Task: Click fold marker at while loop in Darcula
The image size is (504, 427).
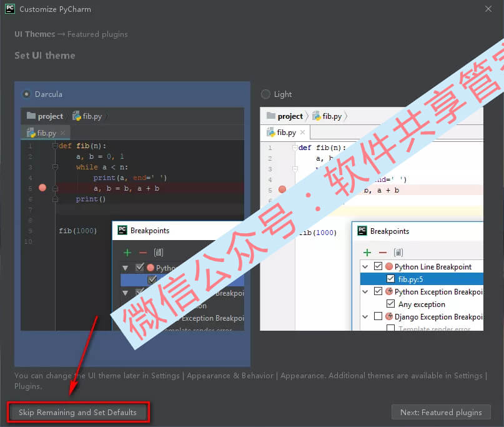Action: pos(55,167)
